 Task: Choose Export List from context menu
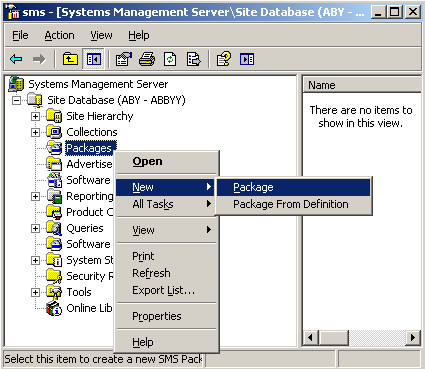point(166,290)
